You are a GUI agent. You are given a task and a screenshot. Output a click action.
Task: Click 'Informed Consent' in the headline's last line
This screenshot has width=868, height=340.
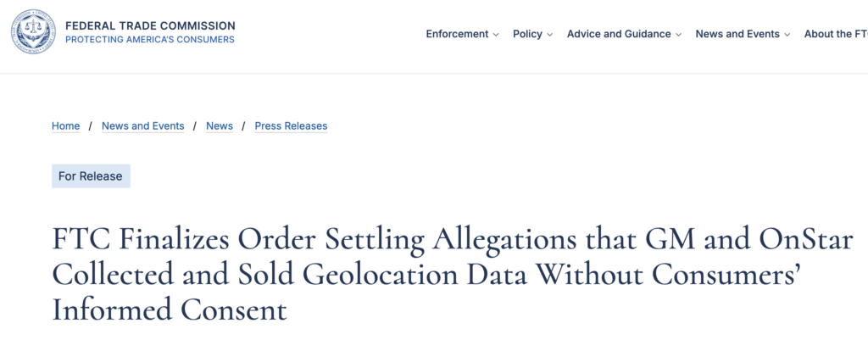tap(170, 309)
